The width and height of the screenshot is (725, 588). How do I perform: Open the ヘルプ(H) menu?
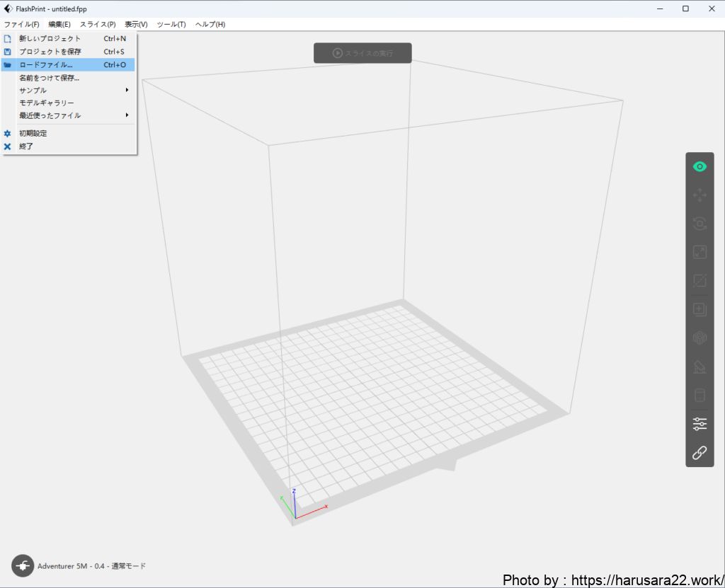[x=210, y=25]
